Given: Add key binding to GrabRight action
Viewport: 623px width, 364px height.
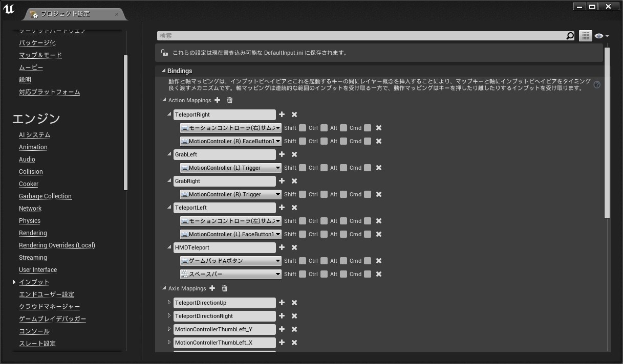Looking at the screenshot, I should pos(282,181).
